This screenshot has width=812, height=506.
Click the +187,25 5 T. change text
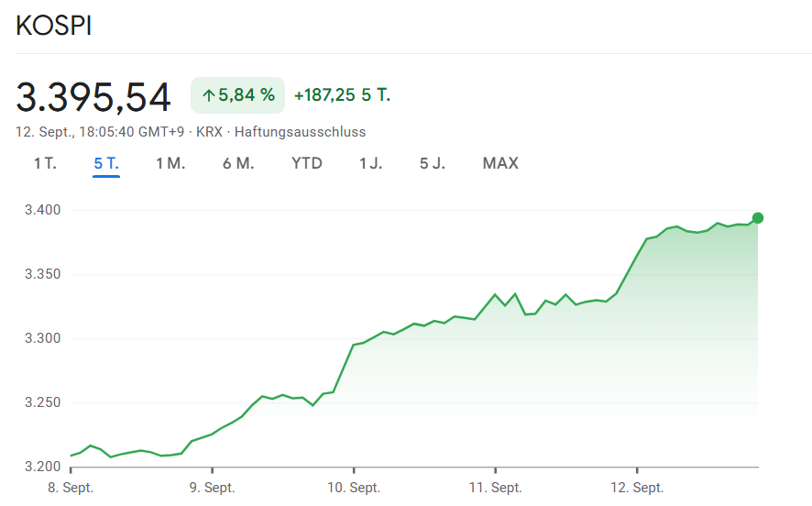(342, 95)
